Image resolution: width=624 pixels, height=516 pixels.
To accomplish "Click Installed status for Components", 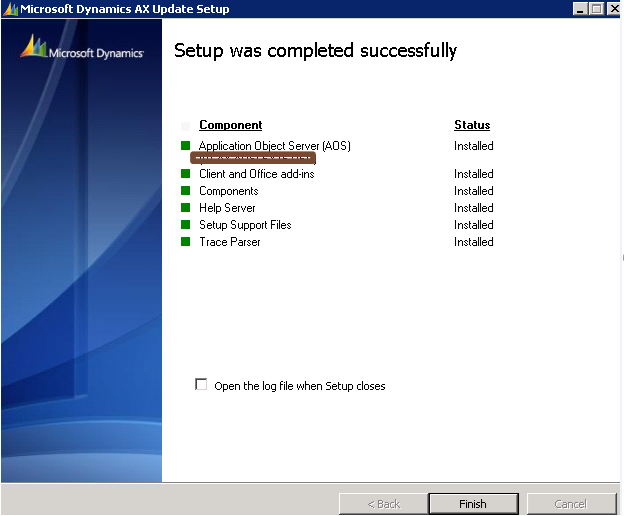I will point(474,191).
